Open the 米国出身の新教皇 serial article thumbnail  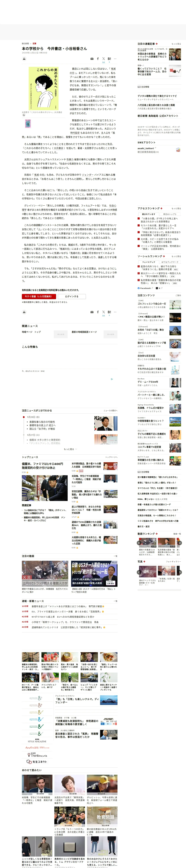(x=175, y=54)
